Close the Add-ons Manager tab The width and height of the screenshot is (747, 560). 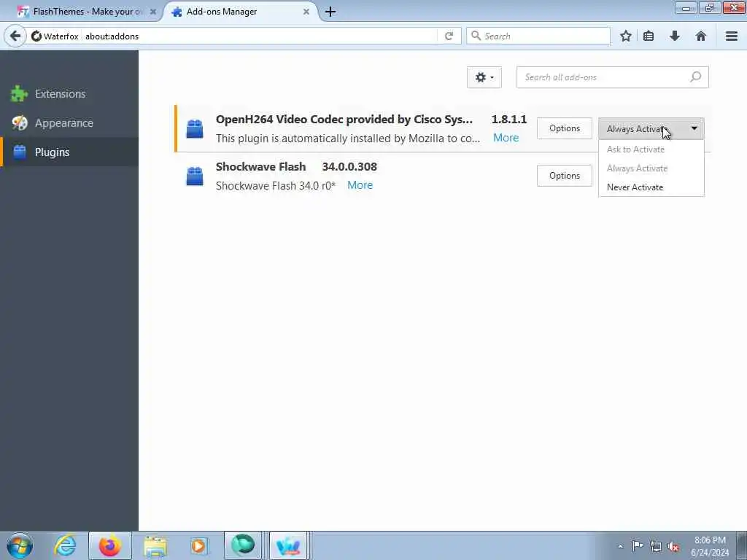pyautogui.click(x=306, y=12)
